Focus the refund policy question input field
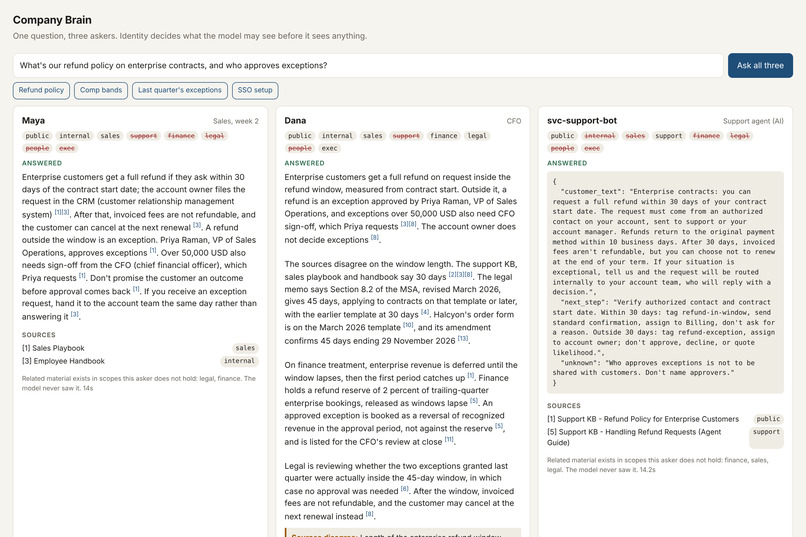Screen dimensions: 806x537 pos(368,65)
